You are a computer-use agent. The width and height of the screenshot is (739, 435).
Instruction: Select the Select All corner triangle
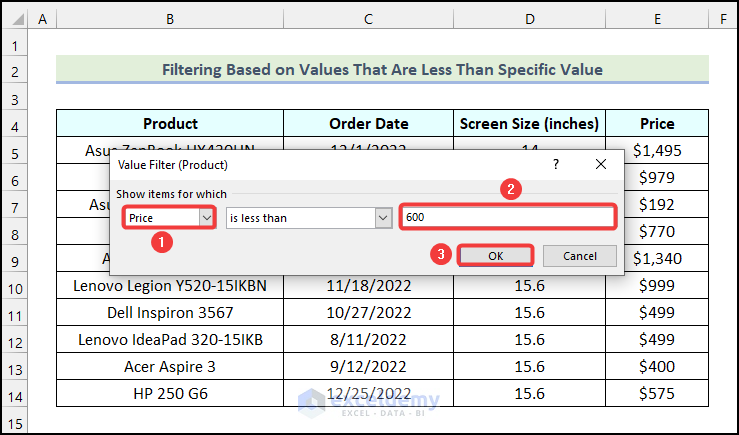[15, 19]
